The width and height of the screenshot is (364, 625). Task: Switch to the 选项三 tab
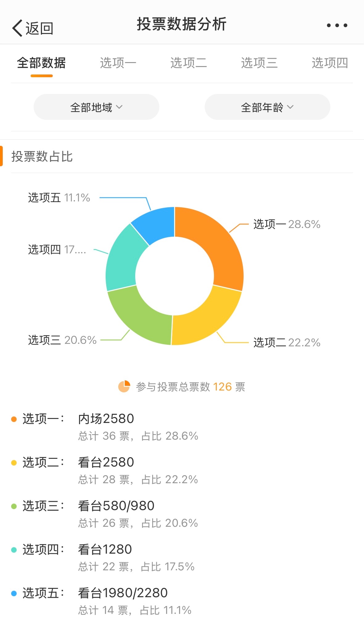(x=259, y=63)
